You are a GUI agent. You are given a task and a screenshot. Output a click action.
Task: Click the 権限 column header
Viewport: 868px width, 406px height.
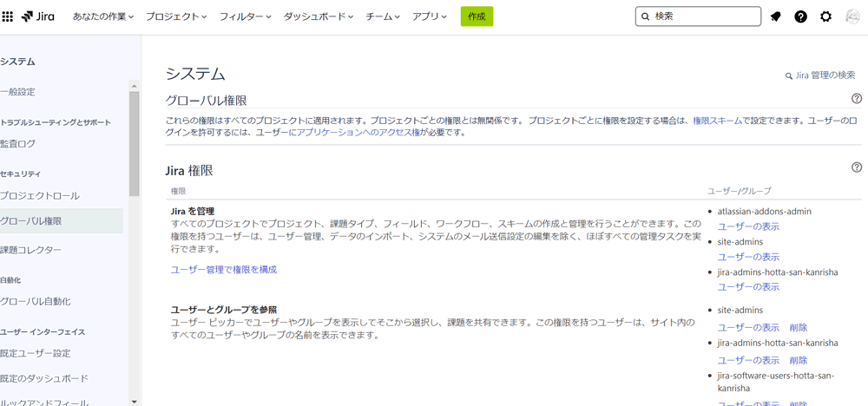click(178, 191)
